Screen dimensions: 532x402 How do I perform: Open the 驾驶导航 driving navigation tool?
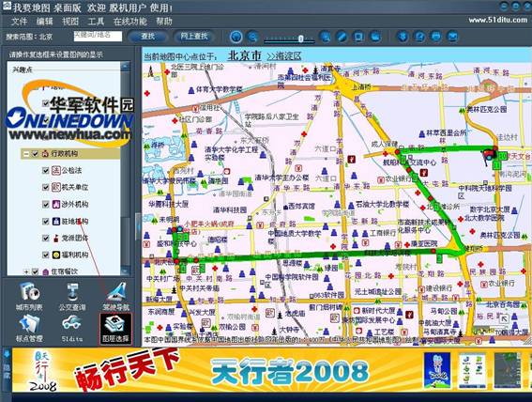[x=115, y=296]
